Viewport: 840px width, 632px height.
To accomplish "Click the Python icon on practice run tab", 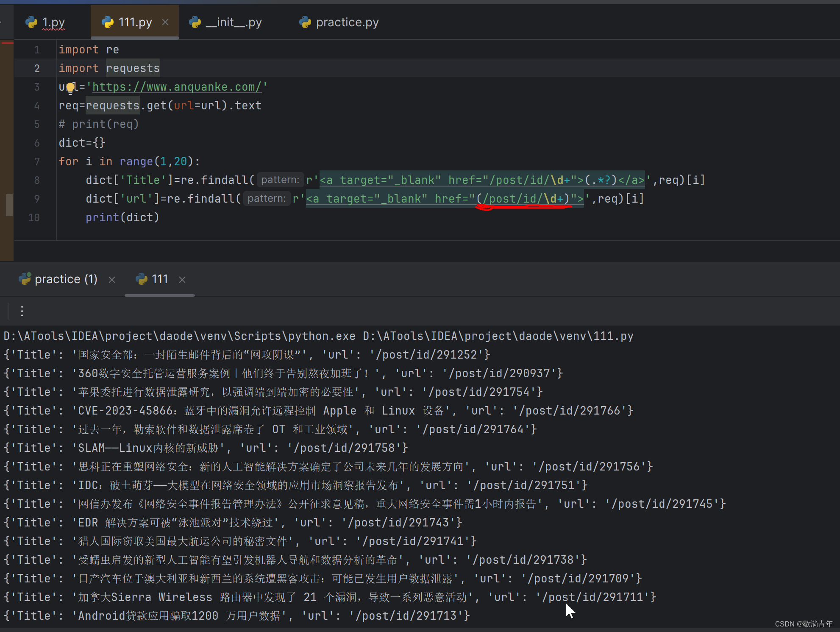I will (x=25, y=279).
